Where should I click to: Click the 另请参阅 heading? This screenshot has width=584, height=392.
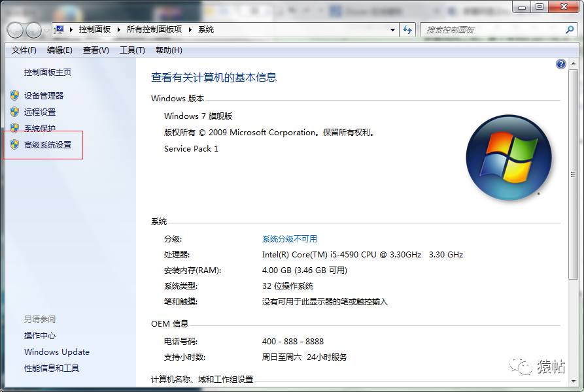[x=40, y=319]
